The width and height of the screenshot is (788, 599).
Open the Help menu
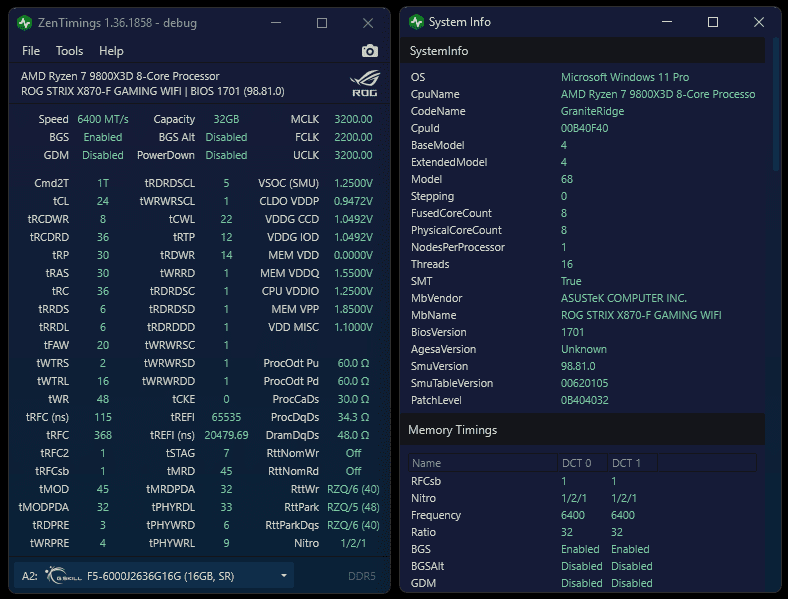click(111, 51)
